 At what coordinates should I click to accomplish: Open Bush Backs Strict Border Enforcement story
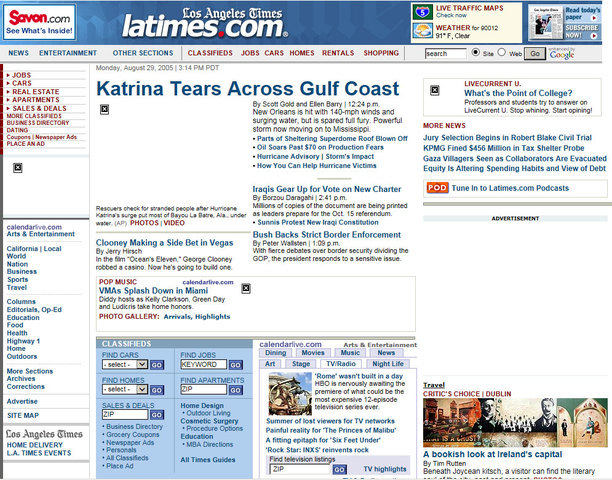point(327,235)
